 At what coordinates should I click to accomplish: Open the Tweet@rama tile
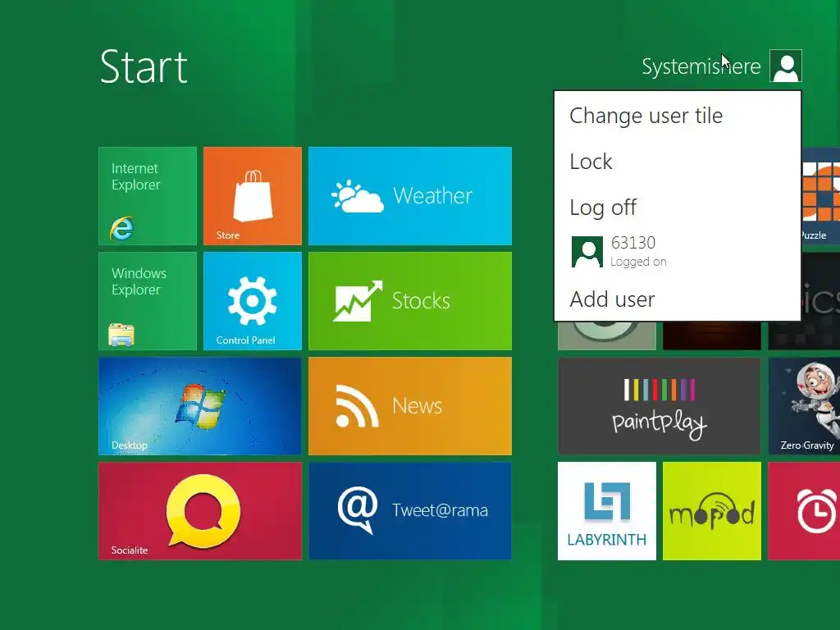tap(410, 511)
